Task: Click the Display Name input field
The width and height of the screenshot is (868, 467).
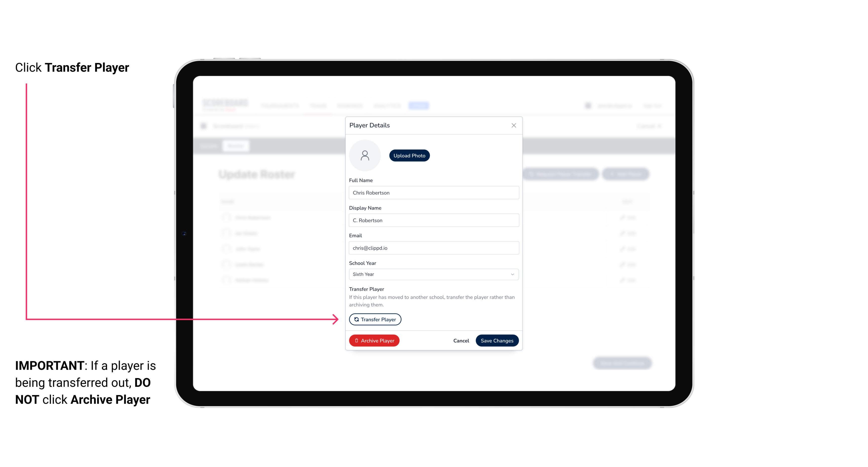Action: tap(433, 220)
